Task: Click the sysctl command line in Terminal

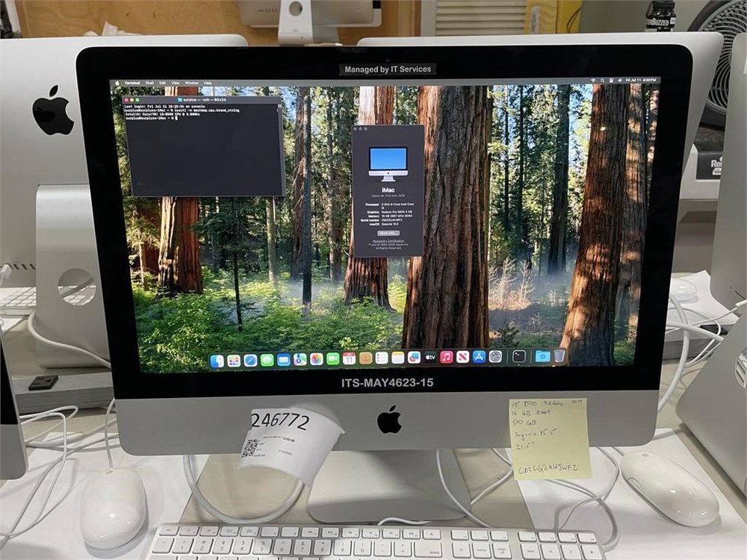Action: pyautogui.click(x=182, y=111)
